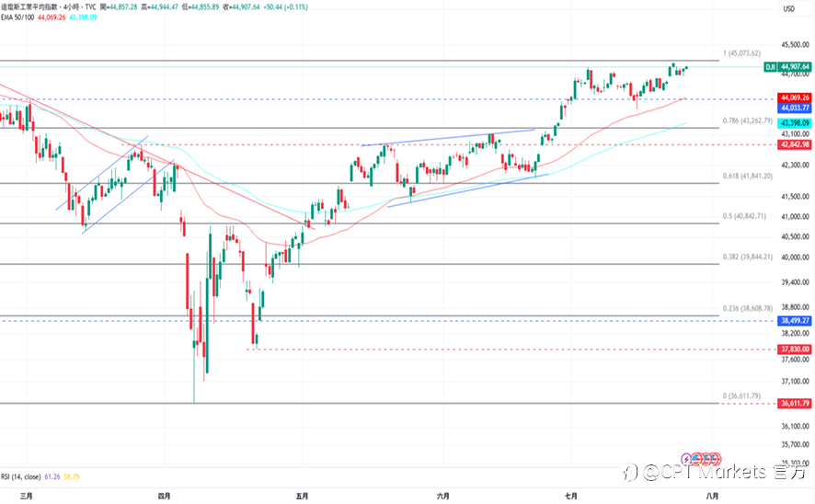Select the blue 38,499.27 price label
The height and width of the screenshot is (504, 815).
tap(794, 321)
